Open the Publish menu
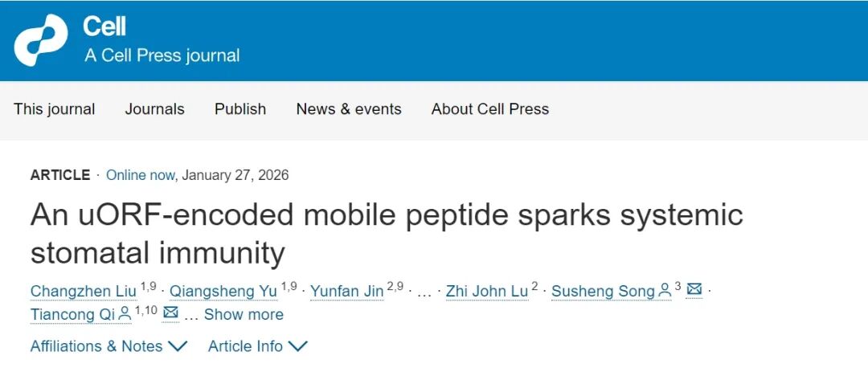The width and height of the screenshot is (868, 372). coord(240,109)
